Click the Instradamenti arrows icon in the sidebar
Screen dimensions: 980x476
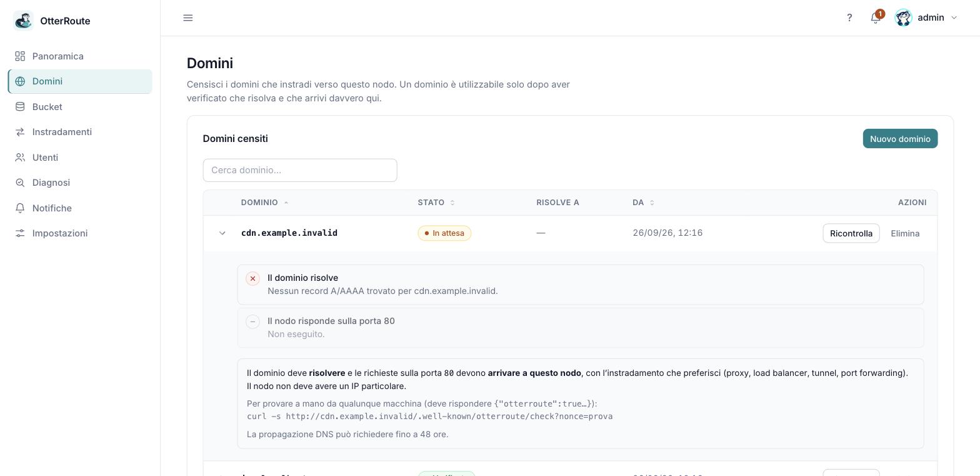[x=20, y=132]
